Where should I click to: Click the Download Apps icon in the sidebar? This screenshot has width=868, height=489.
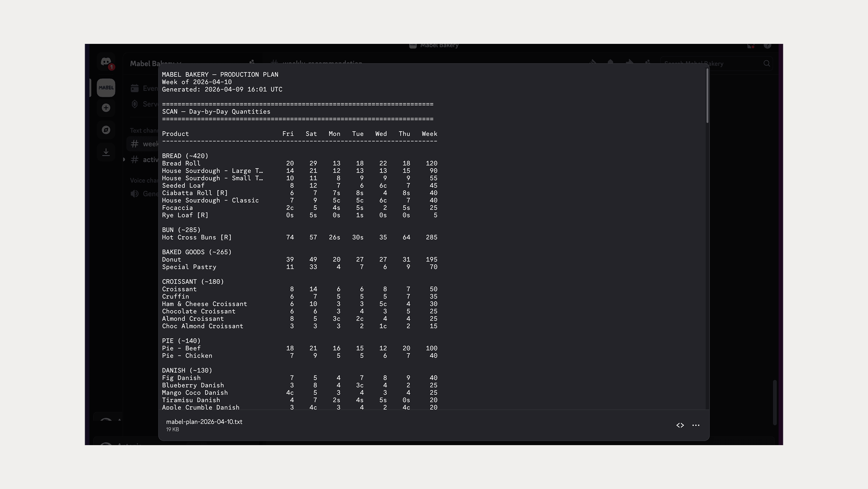(x=106, y=152)
